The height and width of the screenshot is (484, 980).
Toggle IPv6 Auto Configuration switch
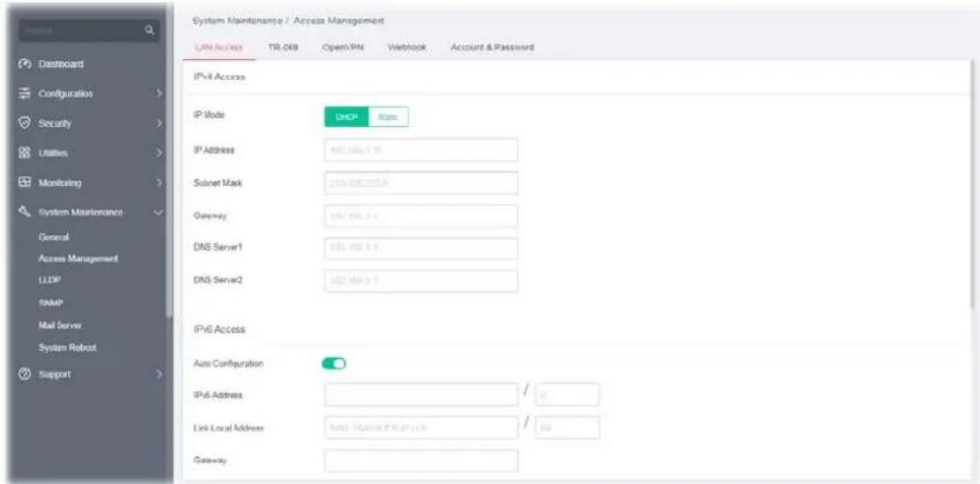pyautogui.click(x=334, y=362)
